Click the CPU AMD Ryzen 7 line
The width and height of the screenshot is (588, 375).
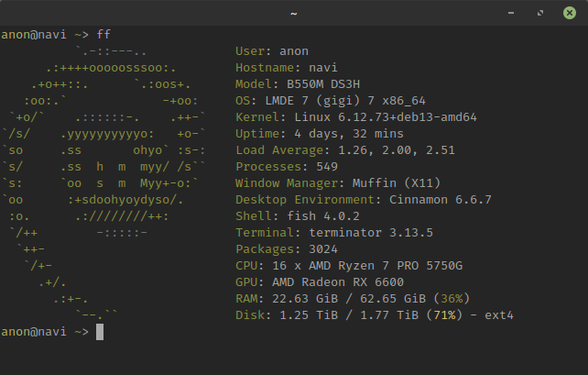click(x=349, y=266)
